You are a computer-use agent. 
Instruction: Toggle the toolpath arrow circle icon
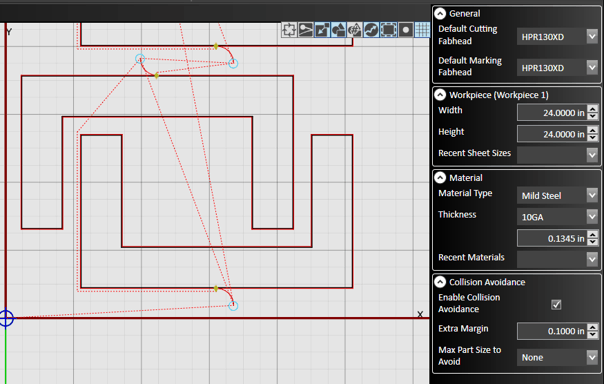371,30
